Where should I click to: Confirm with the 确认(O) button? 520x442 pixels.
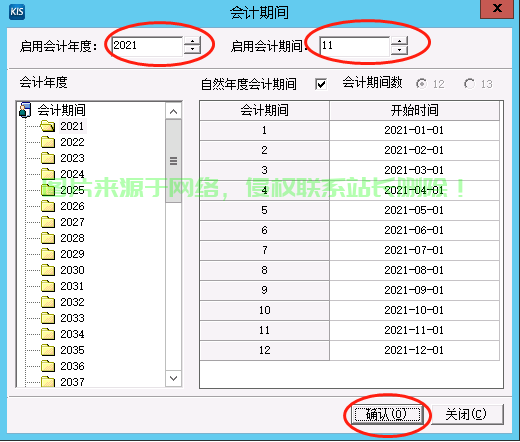tap(387, 414)
